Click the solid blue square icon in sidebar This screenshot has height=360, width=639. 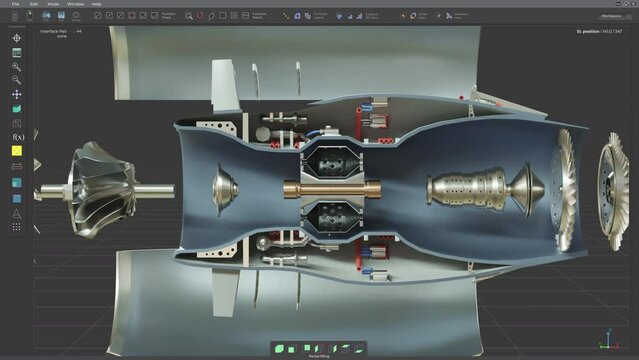pyautogui.click(x=17, y=199)
